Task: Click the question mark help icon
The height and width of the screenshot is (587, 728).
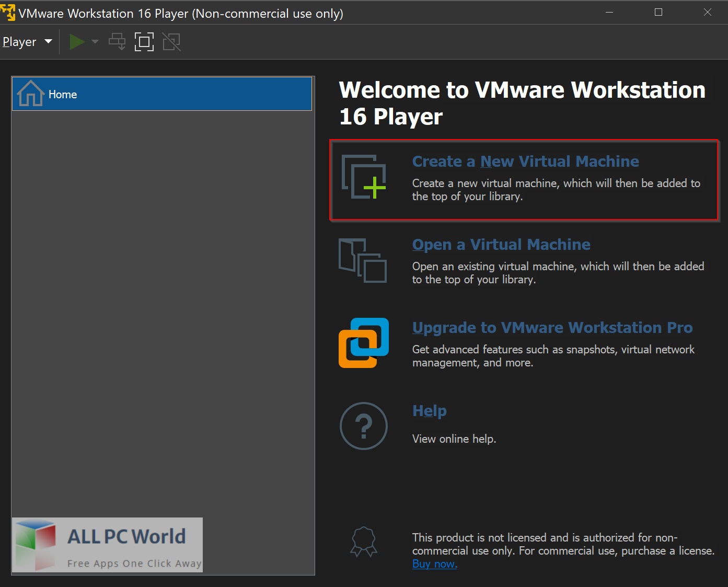Action: pos(364,426)
